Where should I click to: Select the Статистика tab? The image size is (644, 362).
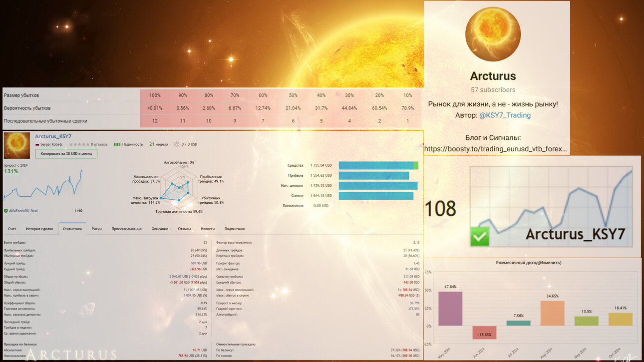pyautogui.click(x=72, y=229)
